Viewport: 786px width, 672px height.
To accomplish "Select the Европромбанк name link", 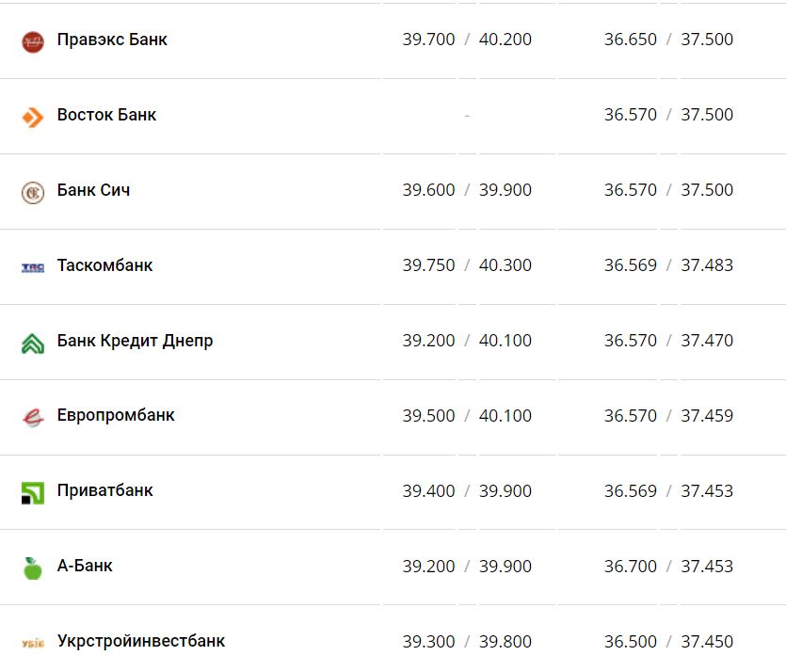I will point(116,415).
